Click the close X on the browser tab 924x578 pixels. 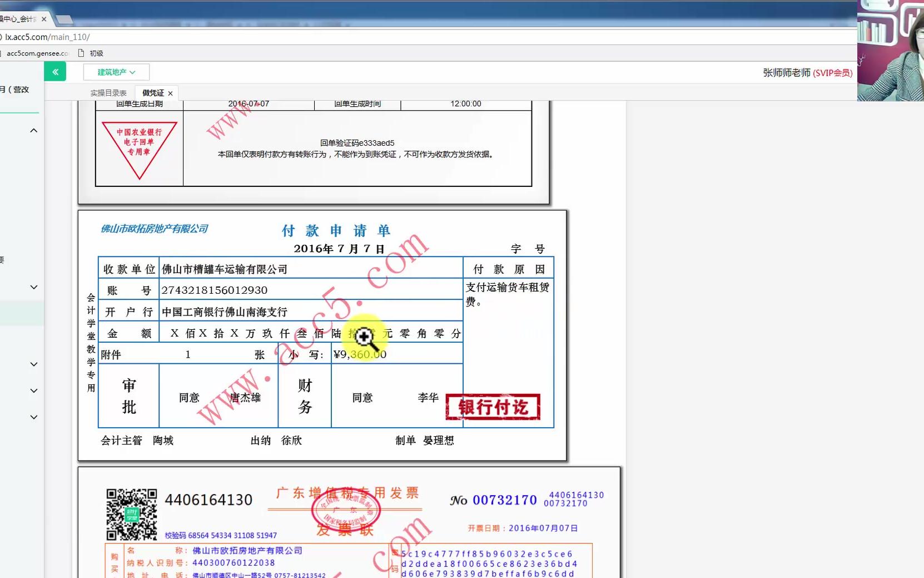44,18
